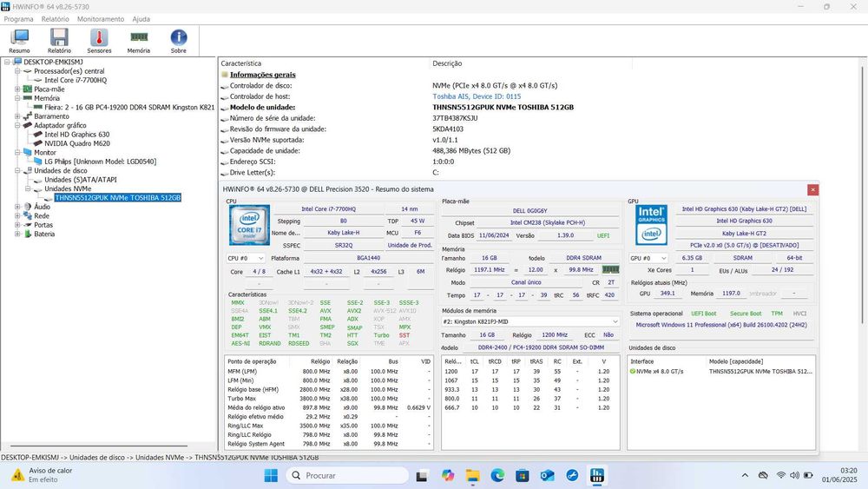Open the Aviso de calor weather widget

(x=42, y=475)
